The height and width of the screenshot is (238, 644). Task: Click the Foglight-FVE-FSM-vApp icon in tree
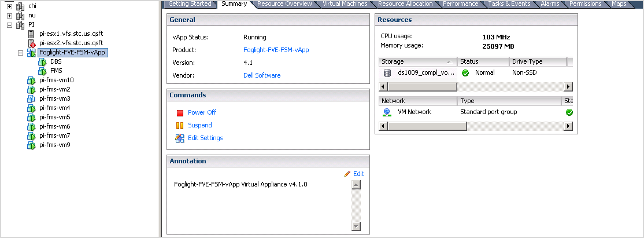tap(31, 53)
